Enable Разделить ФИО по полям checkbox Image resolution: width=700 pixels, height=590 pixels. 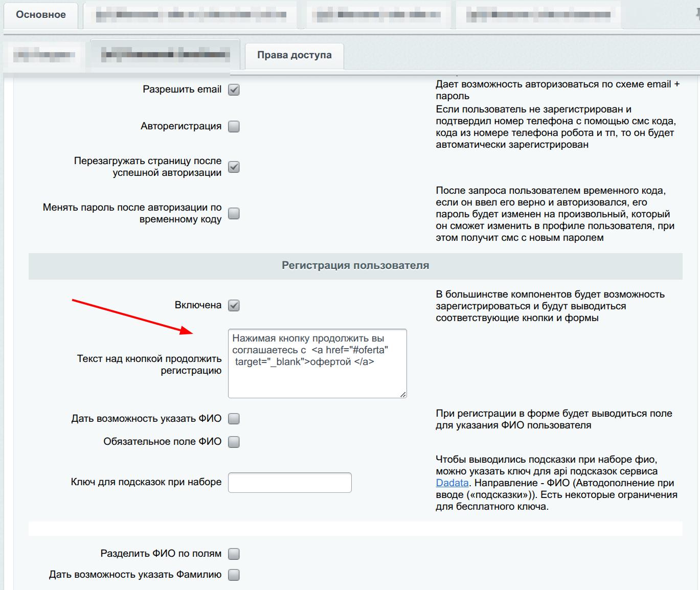point(234,554)
